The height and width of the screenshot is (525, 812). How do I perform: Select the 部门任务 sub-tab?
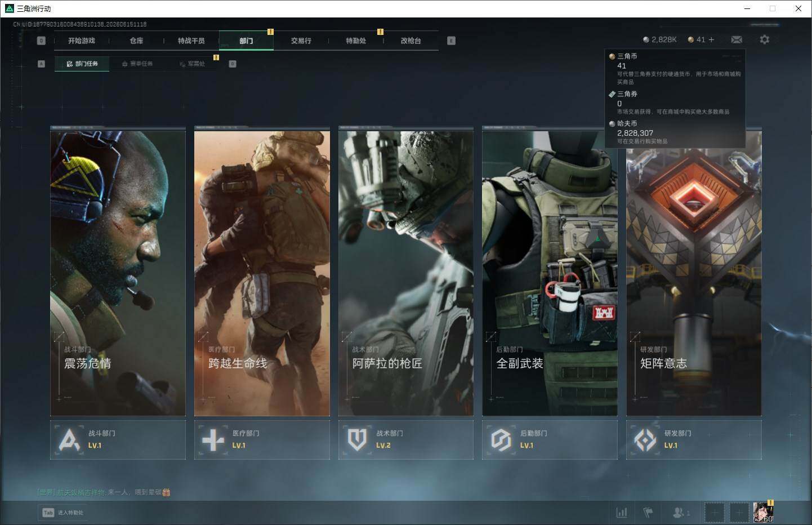coord(82,64)
